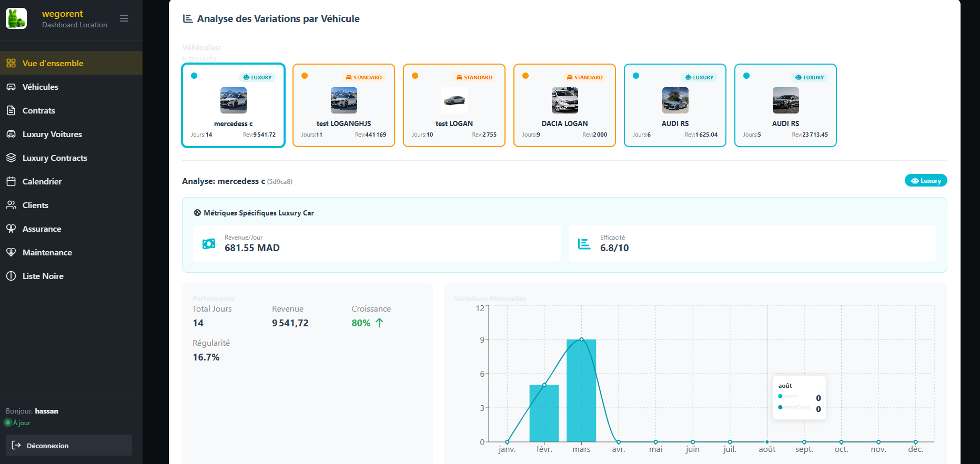This screenshot has height=464, width=980.
Task: Click the Véhicules car icon in sidebar
Action: pyautogui.click(x=11, y=87)
